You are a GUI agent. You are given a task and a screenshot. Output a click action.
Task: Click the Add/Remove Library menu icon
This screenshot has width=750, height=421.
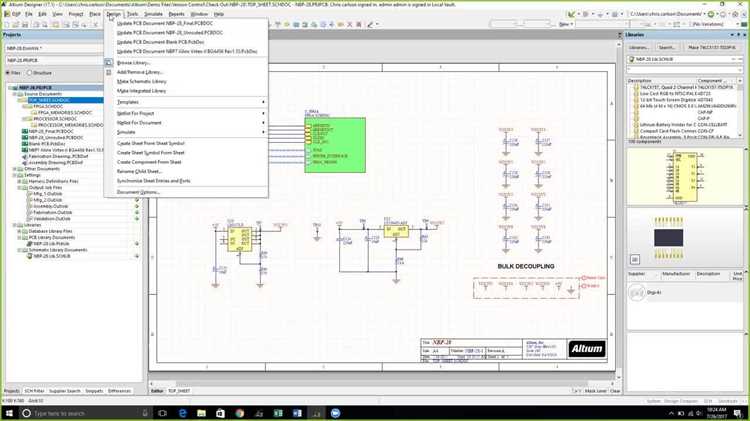(109, 72)
